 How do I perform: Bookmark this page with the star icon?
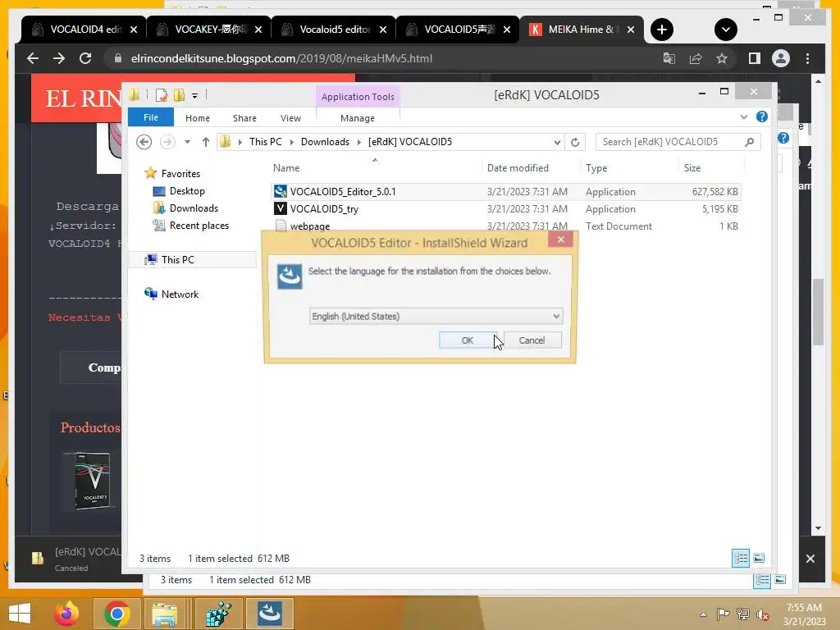(722, 58)
